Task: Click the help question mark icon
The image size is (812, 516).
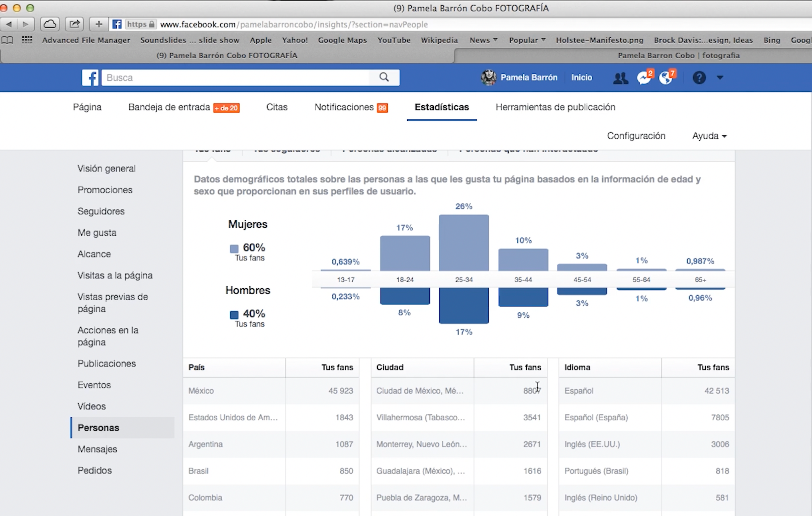Action: [699, 78]
